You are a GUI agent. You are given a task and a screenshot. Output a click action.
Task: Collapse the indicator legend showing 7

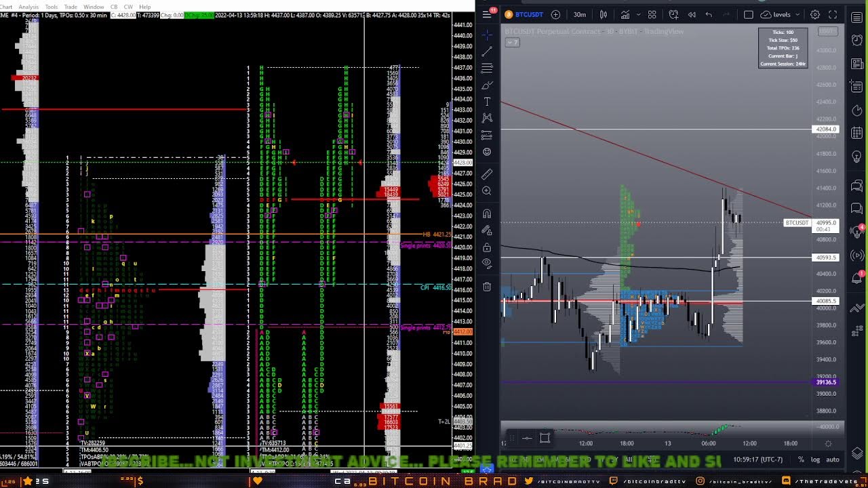(512, 43)
